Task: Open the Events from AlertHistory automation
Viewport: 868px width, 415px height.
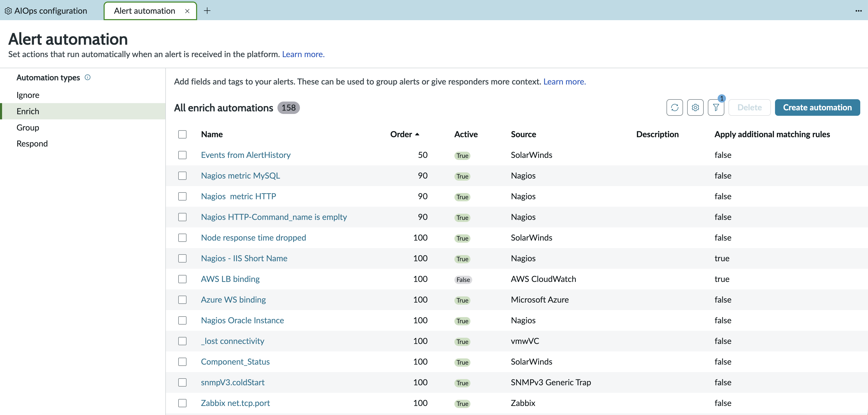Action: point(246,155)
